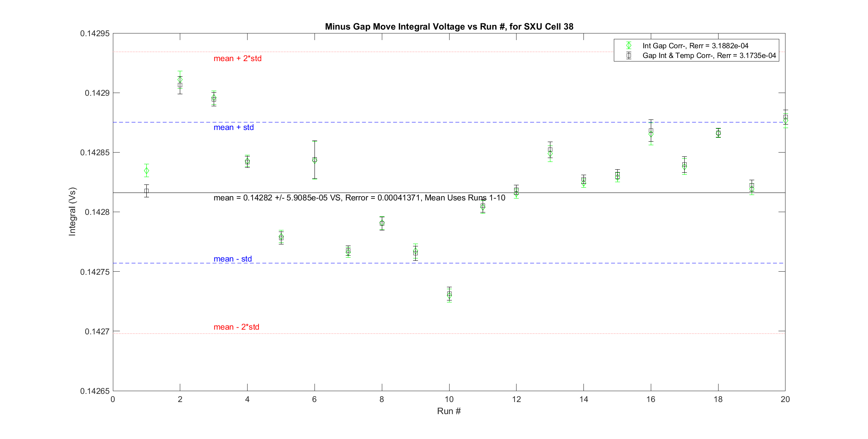The width and height of the screenshot is (868, 439).
Task: Click the black square legend marker
Action: click(629, 56)
